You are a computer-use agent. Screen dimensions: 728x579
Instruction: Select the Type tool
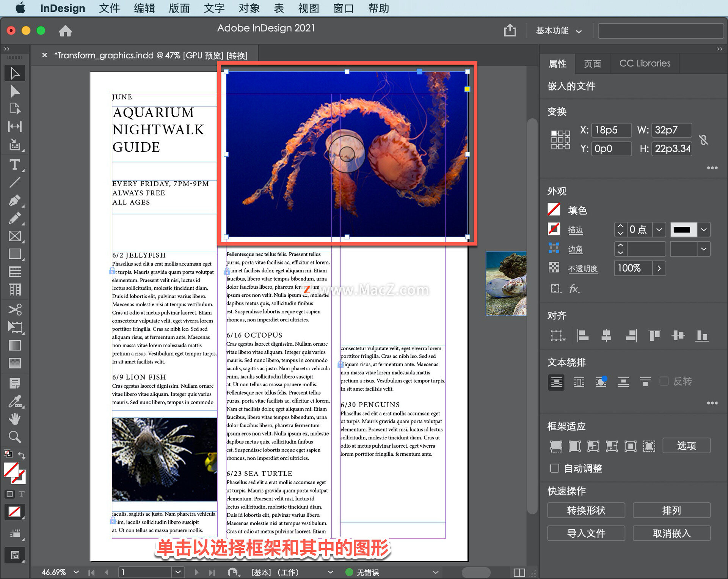click(15, 165)
